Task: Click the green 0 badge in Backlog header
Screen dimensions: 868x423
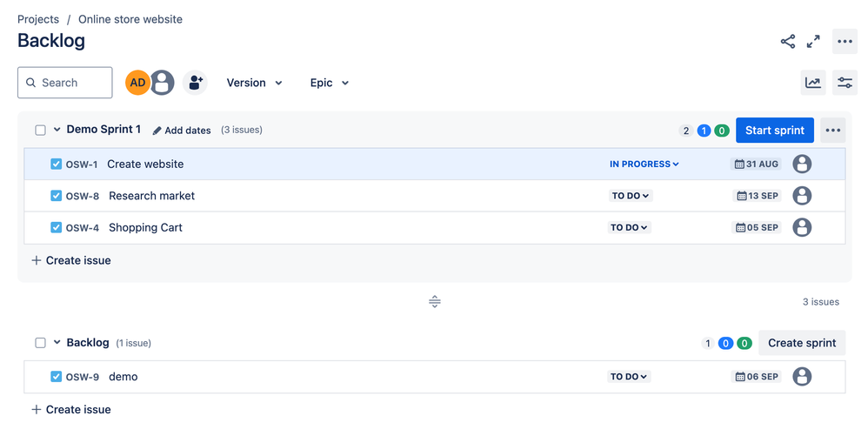Action: click(744, 343)
